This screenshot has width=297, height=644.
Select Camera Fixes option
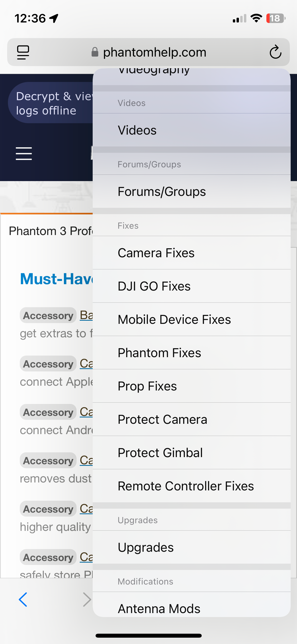[x=192, y=253]
